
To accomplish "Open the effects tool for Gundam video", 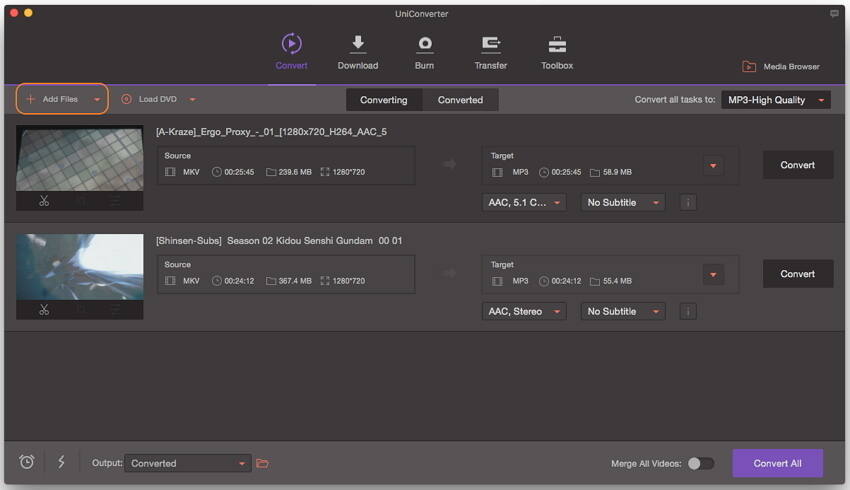I will click(115, 310).
